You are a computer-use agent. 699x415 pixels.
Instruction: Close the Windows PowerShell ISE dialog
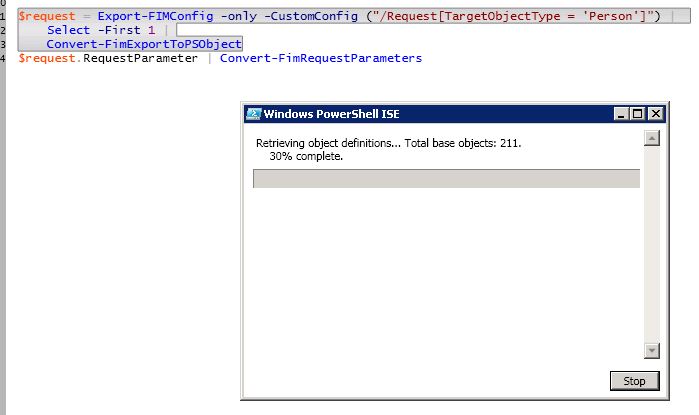point(655,114)
